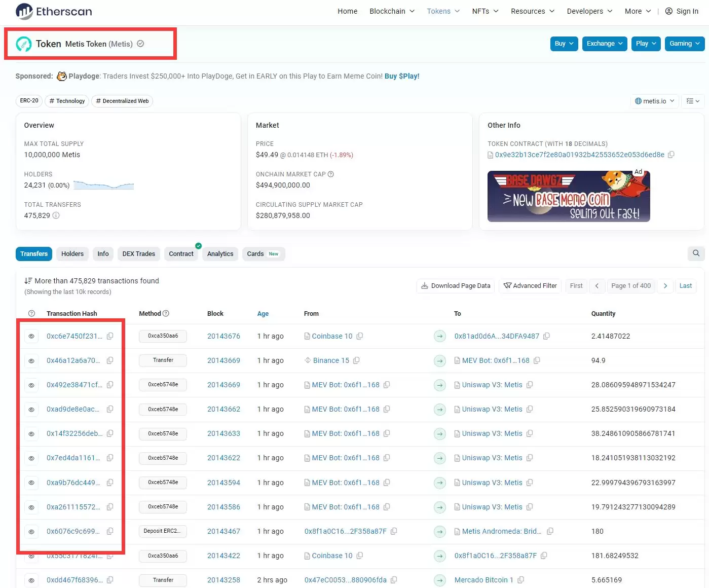Click info icon beside Onchain Market Cap
Image resolution: width=709 pixels, height=588 pixels.
[331, 174]
